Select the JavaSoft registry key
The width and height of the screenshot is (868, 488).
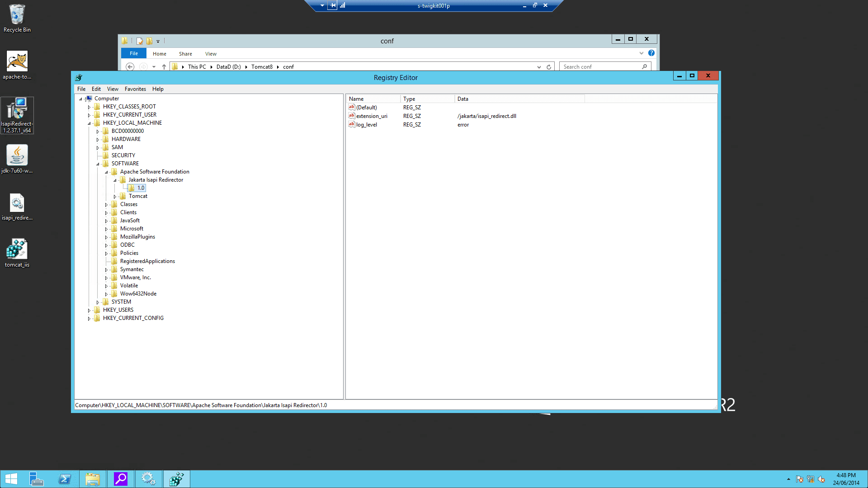point(130,221)
